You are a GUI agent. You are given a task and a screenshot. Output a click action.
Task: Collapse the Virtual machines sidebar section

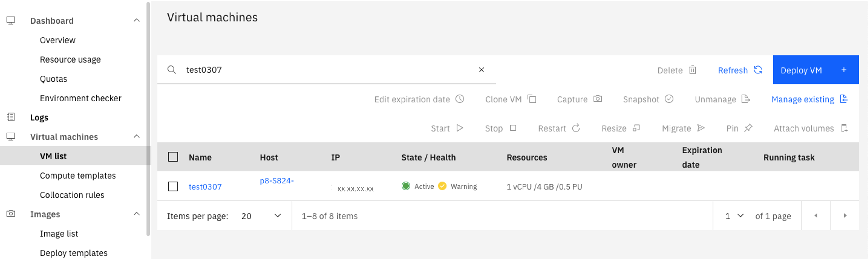point(136,137)
